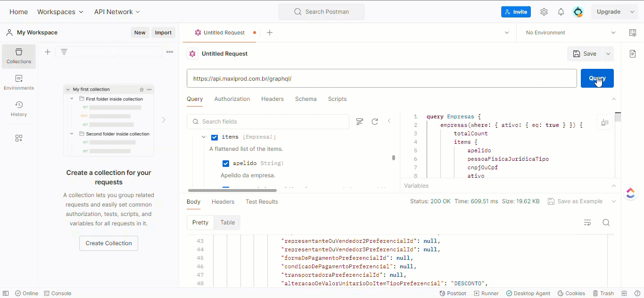Expand the Save options arrow

[608, 54]
